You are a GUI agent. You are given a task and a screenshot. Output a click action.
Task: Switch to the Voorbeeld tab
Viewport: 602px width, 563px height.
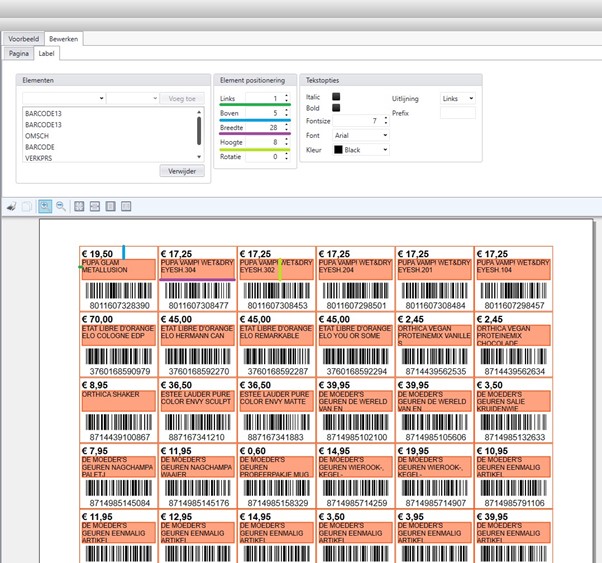23,39
